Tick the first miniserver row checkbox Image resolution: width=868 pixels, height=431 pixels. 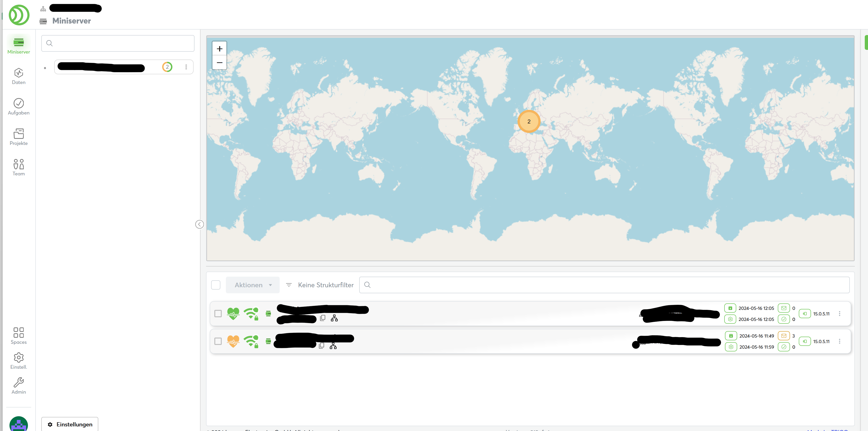click(x=218, y=313)
